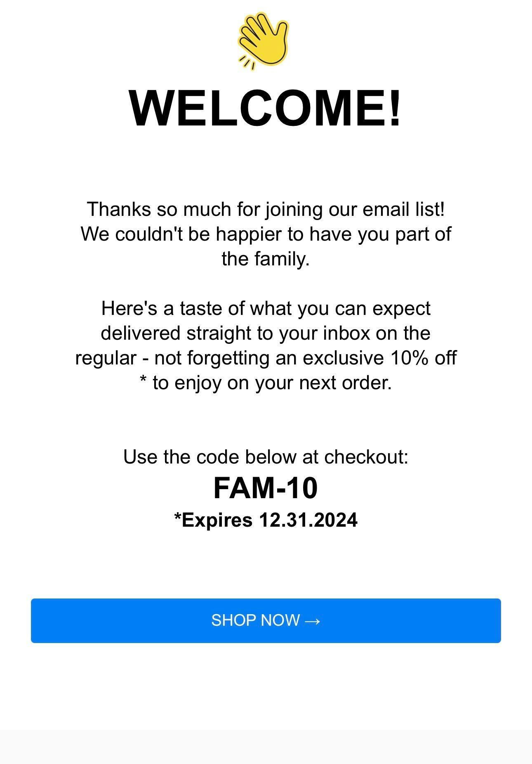The image size is (532, 764).
Task: Click the words "SHOP NOW" on the button
Action: click(x=255, y=620)
